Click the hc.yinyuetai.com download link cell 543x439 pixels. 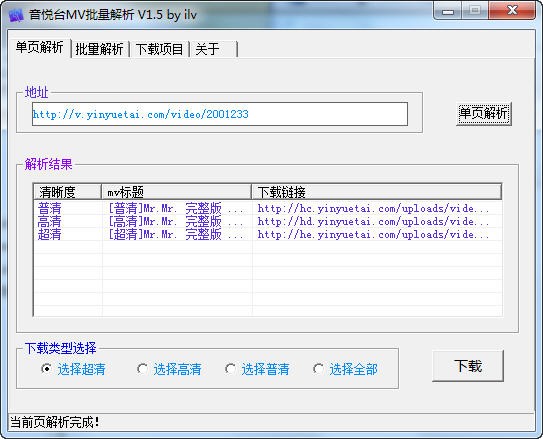click(x=377, y=208)
